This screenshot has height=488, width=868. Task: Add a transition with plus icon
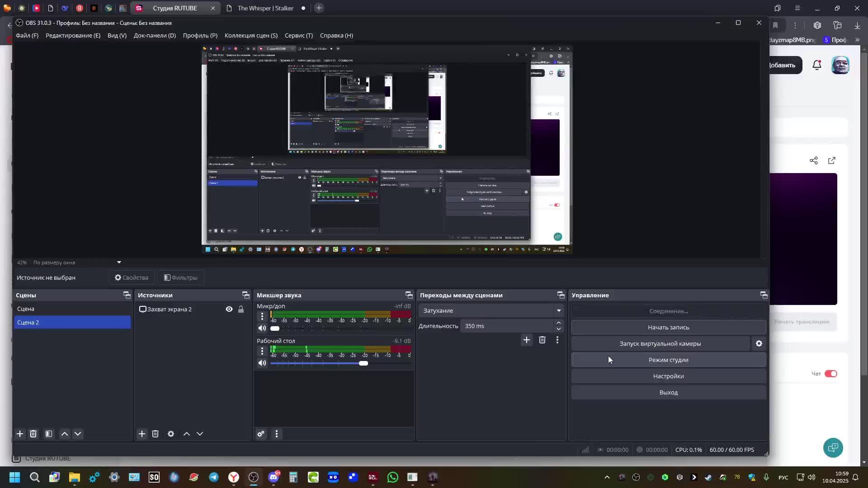[526, 340]
